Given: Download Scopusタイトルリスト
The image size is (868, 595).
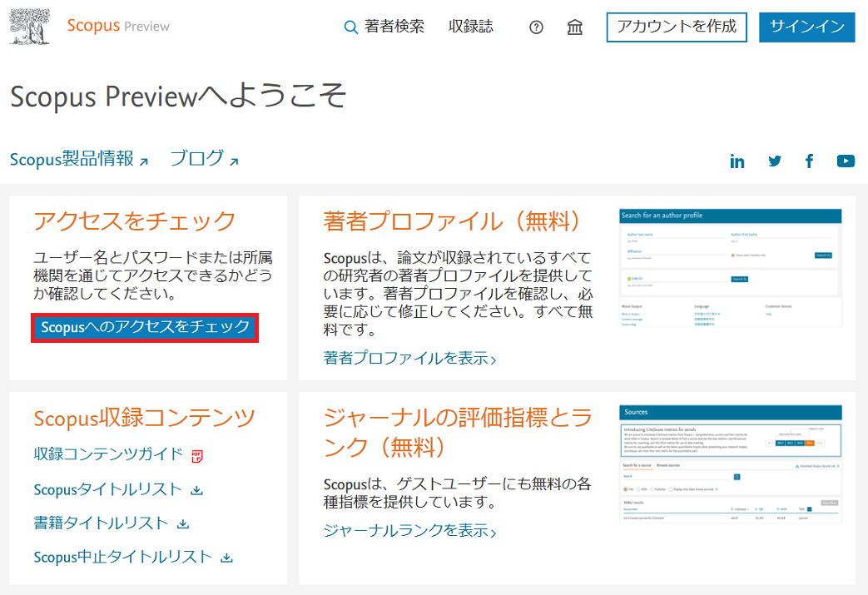Looking at the screenshot, I should (x=108, y=490).
